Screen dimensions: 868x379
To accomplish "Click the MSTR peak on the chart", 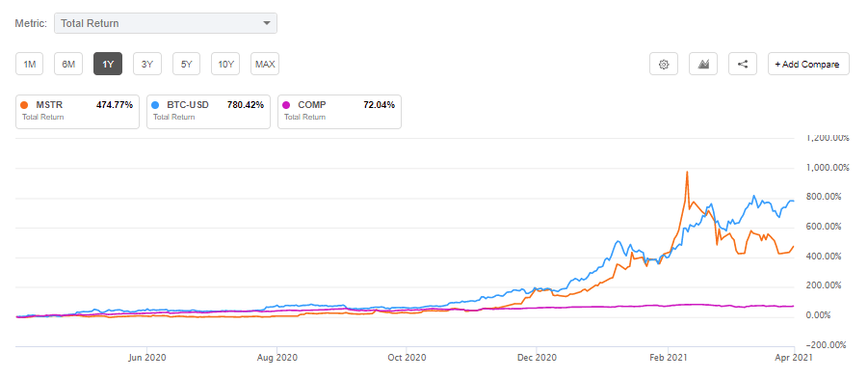I will [x=687, y=173].
